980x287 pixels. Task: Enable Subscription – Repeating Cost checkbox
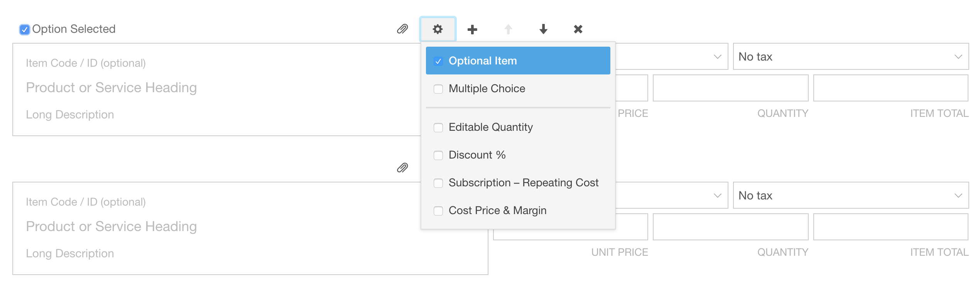coord(438,183)
